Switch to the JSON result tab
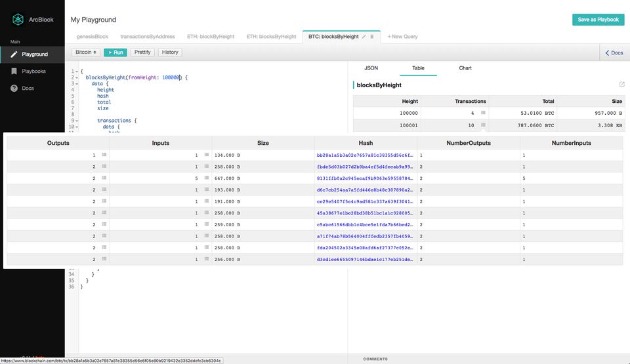 coord(371,68)
